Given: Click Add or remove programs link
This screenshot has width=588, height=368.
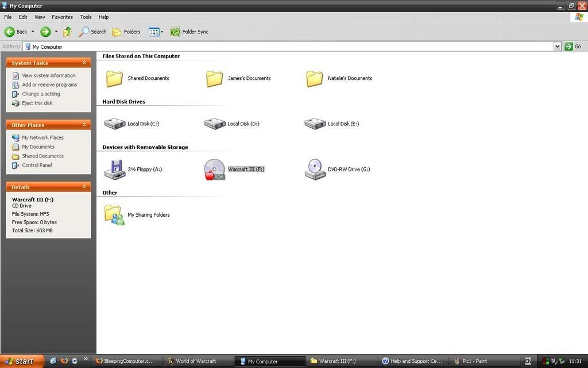Looking at the screenshot, I should tap(49, 85).
